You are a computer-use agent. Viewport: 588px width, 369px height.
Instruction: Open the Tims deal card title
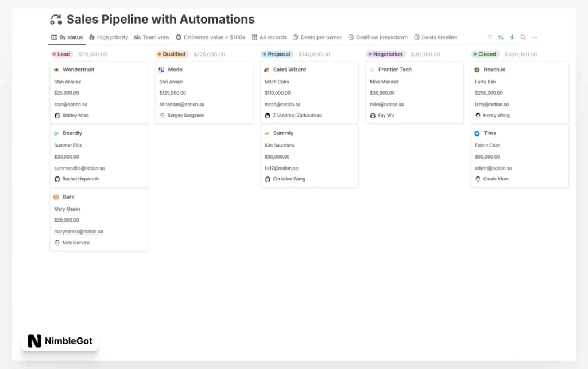[x=490, y=133]
